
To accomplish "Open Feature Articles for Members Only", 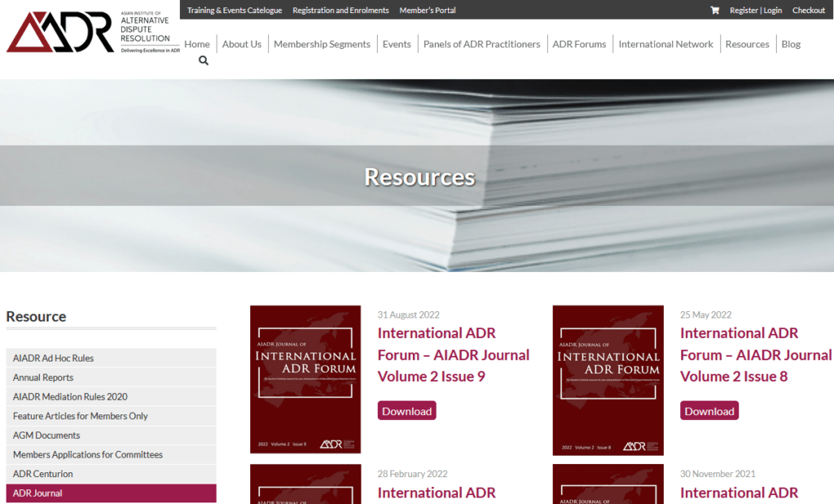I will tap(81, 416).
